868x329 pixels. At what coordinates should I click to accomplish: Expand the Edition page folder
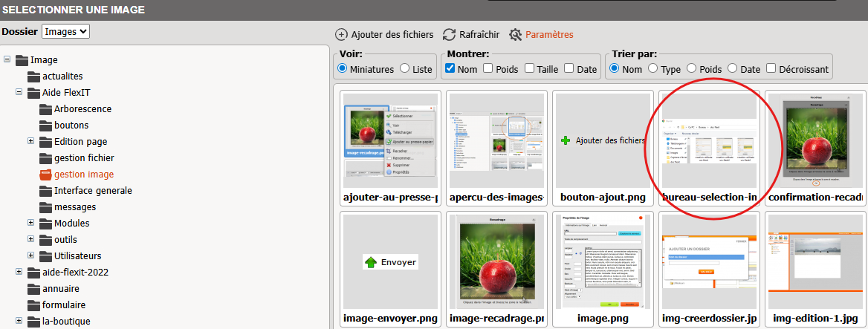coord(31,142)
